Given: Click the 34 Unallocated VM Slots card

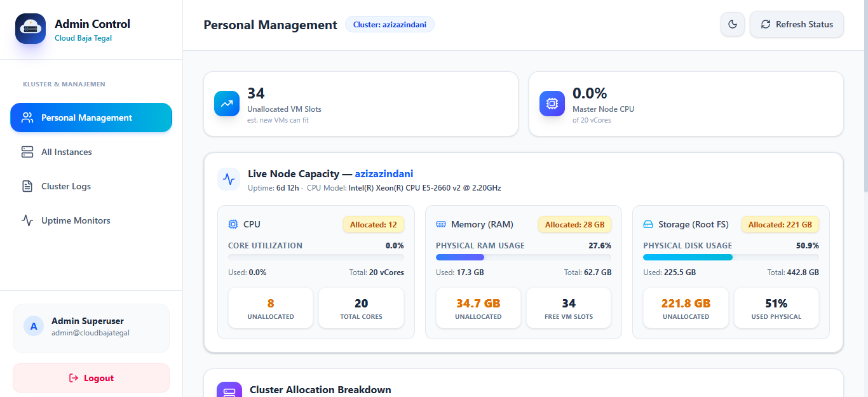Looking at the screenshot, I should click(361, 104).
